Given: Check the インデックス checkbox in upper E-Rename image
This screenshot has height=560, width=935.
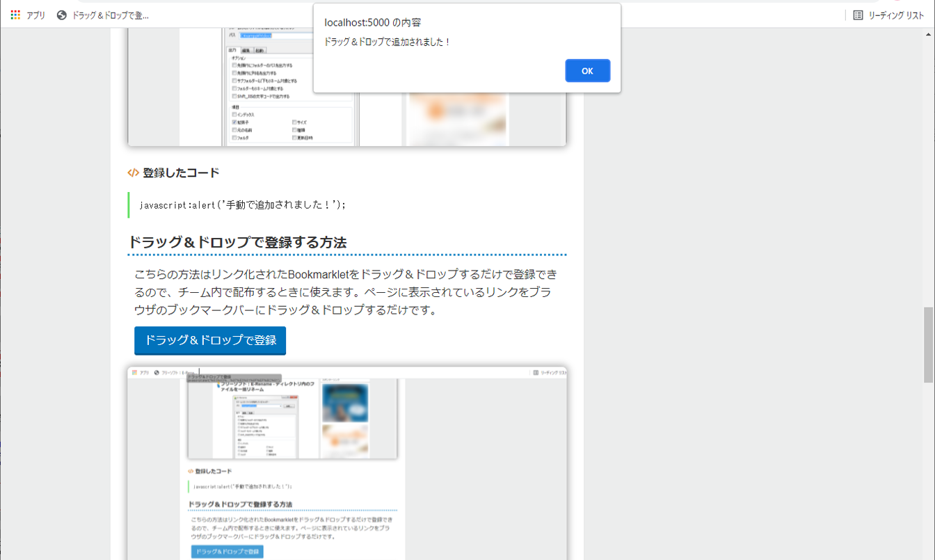Looking at the screenshot, I should 234,114.
